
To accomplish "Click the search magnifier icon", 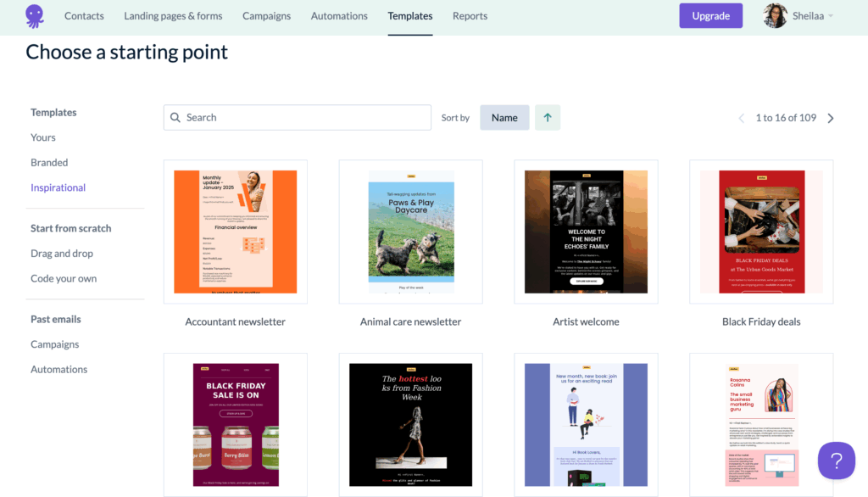I will [175, 118].
